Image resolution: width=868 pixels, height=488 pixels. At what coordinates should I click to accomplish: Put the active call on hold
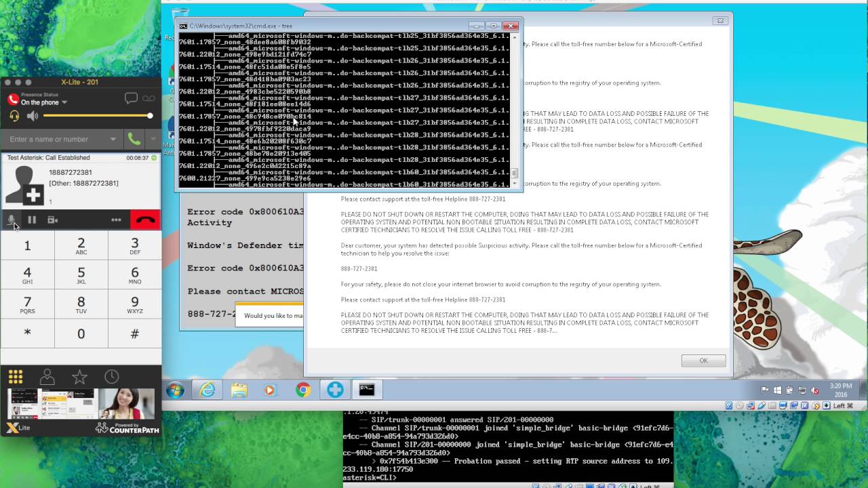point(32,220)
